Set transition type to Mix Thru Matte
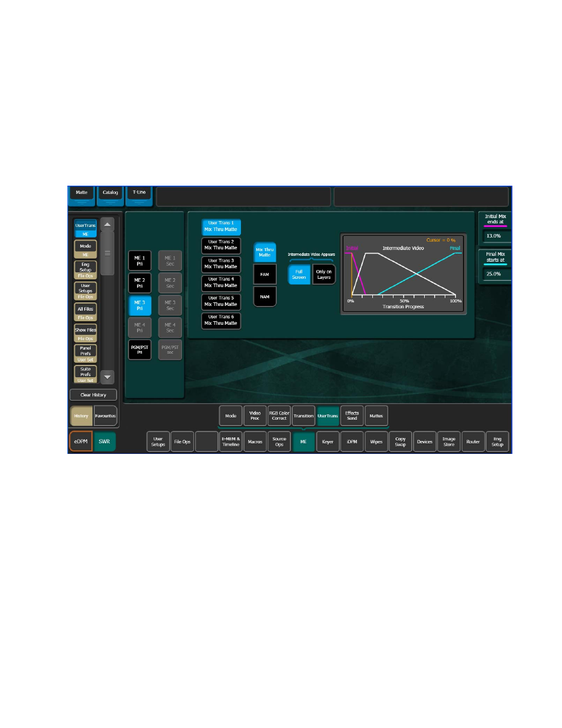This screenshot has width=562, height=728. 265,252
